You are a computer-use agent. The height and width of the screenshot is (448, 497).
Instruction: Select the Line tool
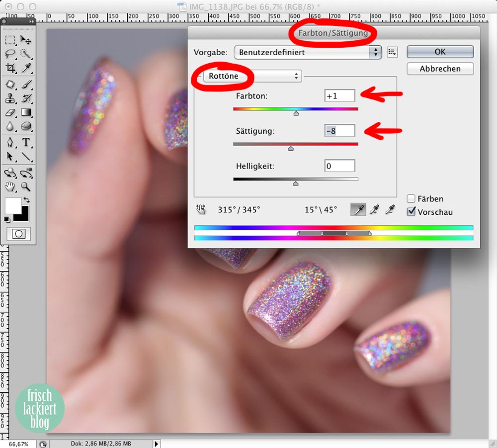(x=26, y=156)
